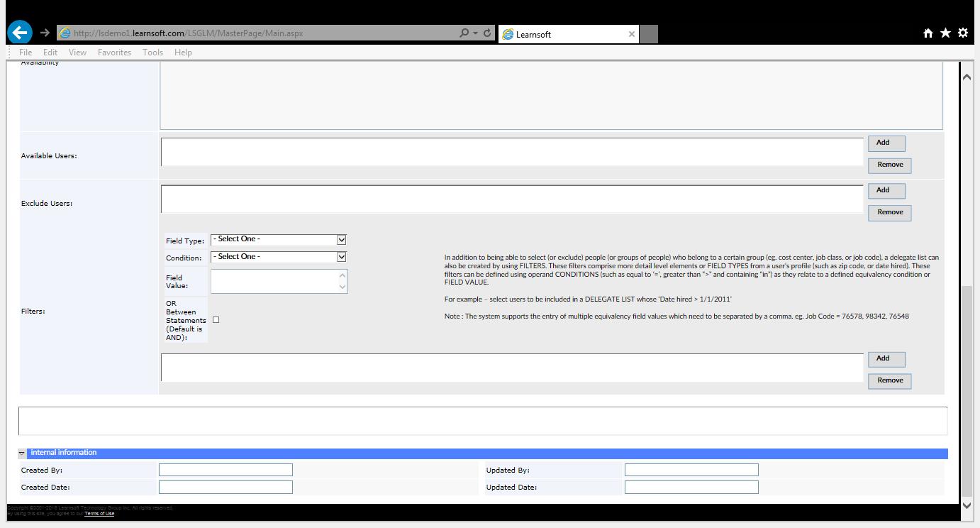The width and height of the screenshot is (980, 528).
Task: Click the browser back arrow button
Action: tap(20, 33)
